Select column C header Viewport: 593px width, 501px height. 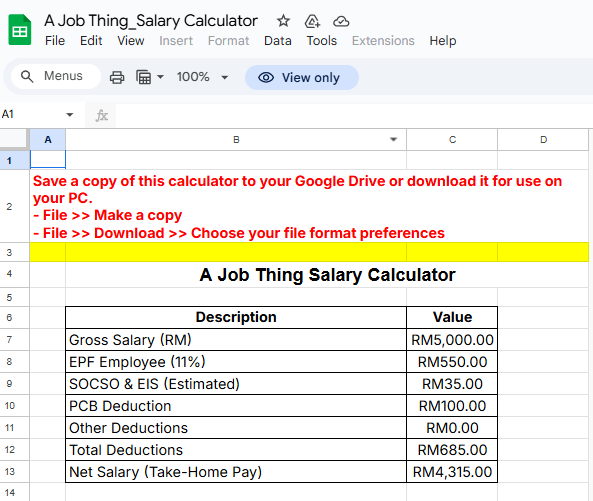(452, 140)
